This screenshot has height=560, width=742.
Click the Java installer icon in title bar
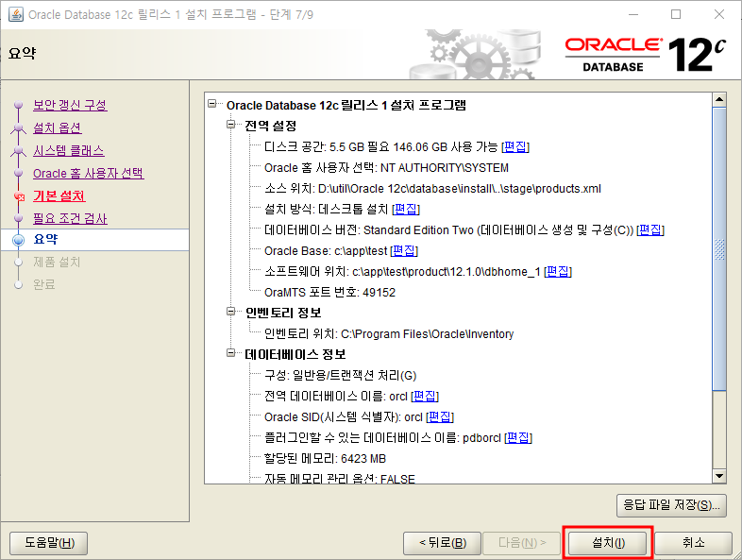click(x=16, y=14)
